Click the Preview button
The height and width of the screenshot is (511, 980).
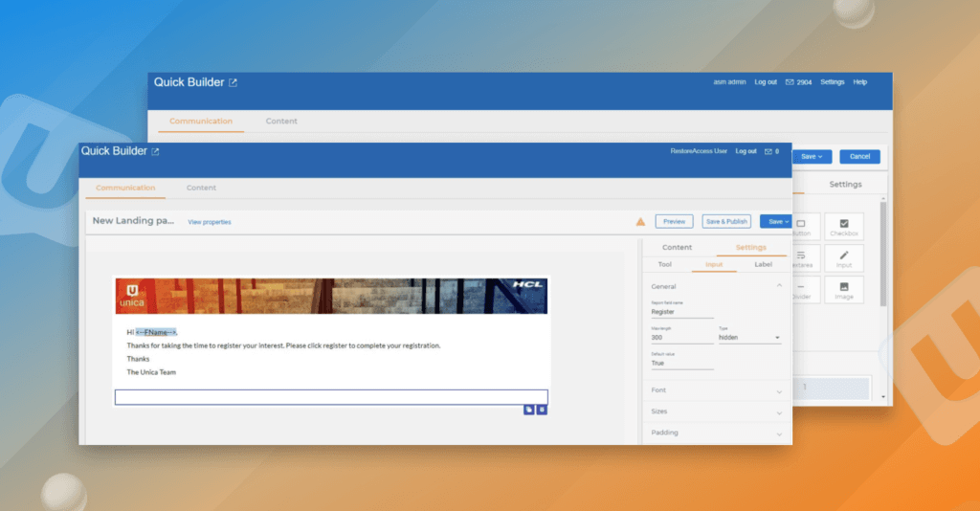click(x=674, y=221)
